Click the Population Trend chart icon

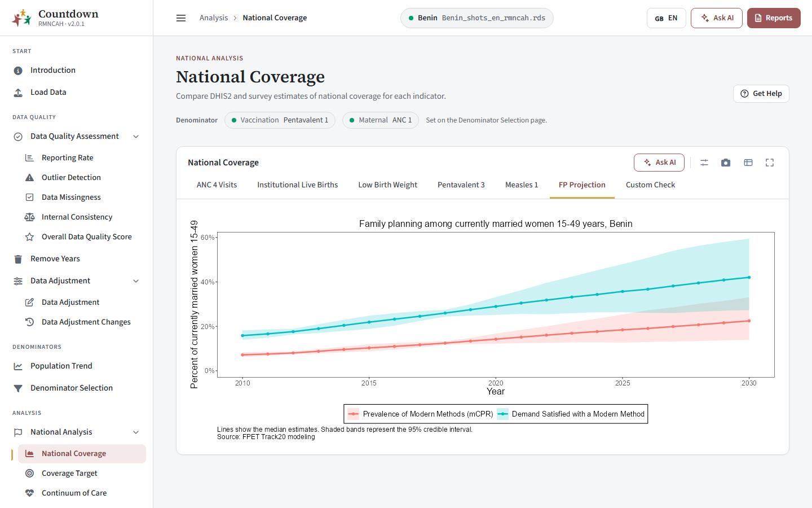tap(18, 366)
